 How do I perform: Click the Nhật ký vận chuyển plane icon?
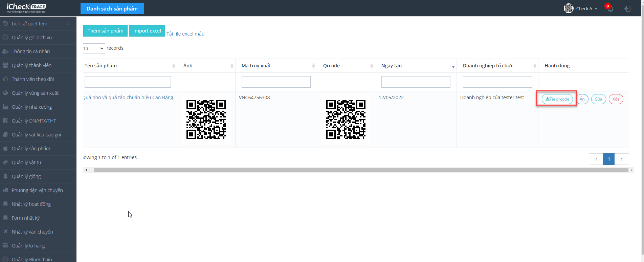coord(5,232)
